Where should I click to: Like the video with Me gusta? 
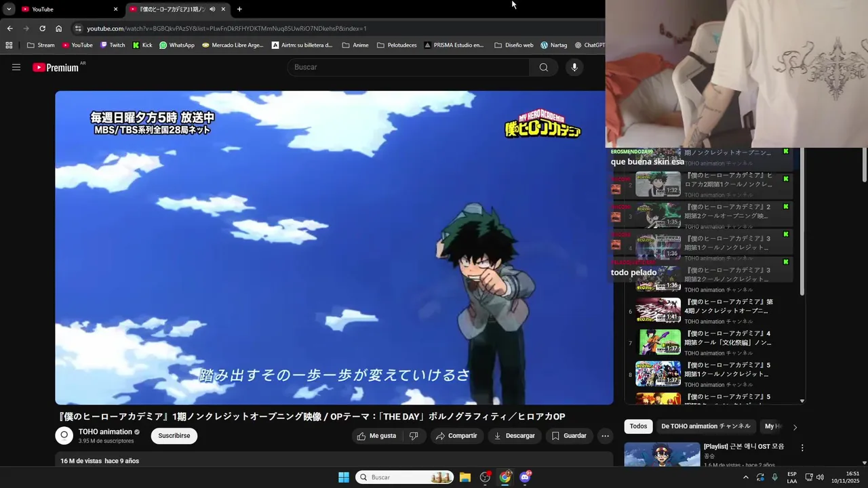click(x=376, y=436)
